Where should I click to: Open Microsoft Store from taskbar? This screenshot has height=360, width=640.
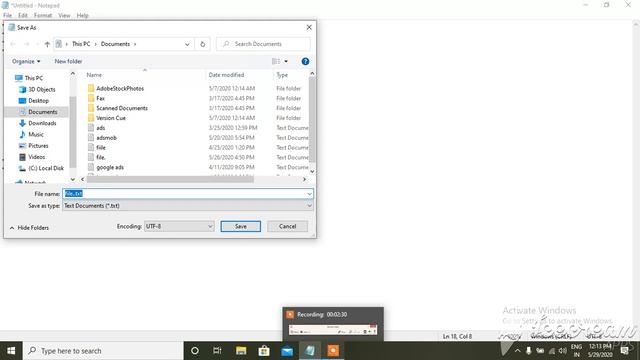coord(264,351)
